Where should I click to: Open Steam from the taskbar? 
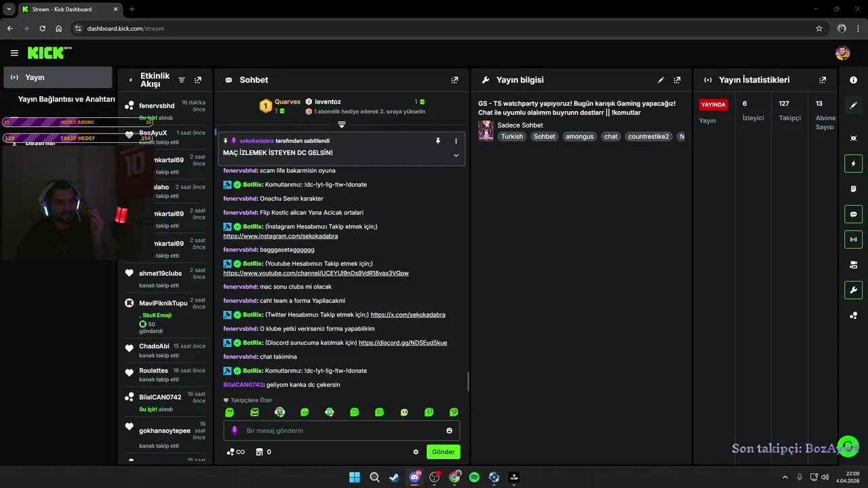point(394,477)
